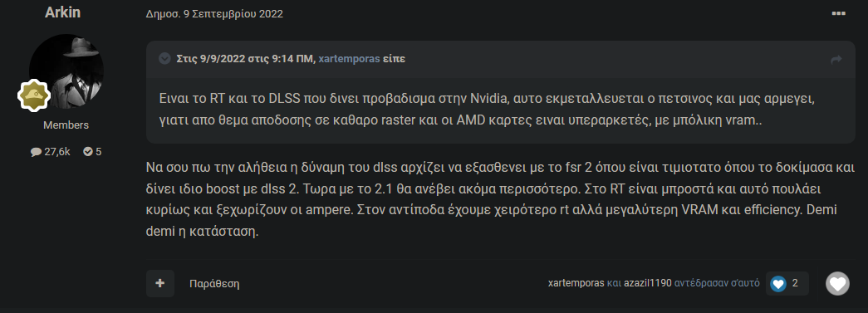Open the post date 9 Σεπτεμβρίου 2022 permalink
This screenshot has height=313, width=868.
[x=214, y=14]
